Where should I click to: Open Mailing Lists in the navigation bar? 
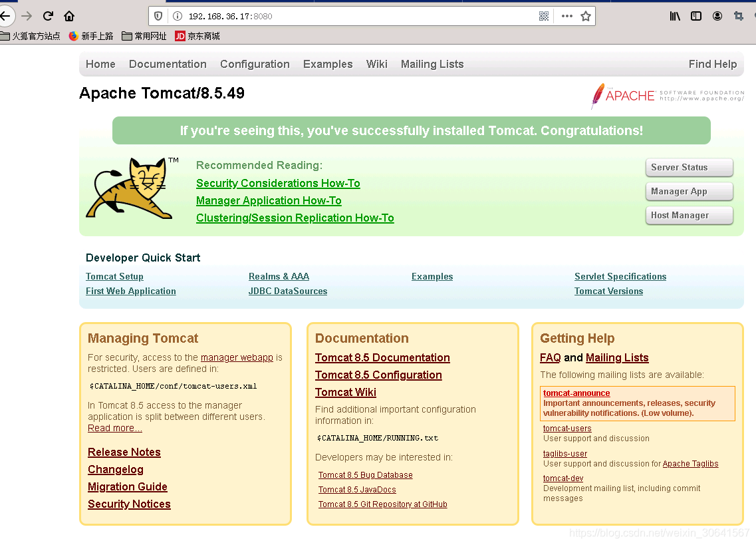[x=432, y=64]
